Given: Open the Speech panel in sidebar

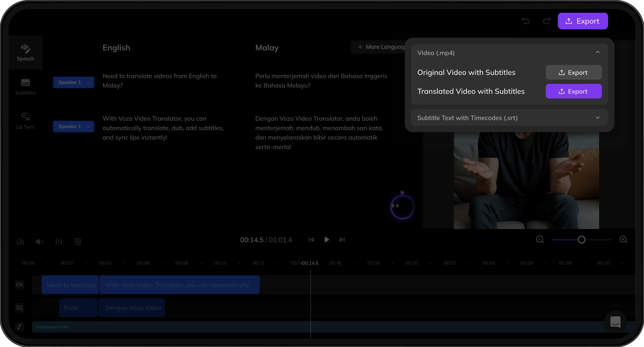Looking at the screenshot, I should pos(26,53).
